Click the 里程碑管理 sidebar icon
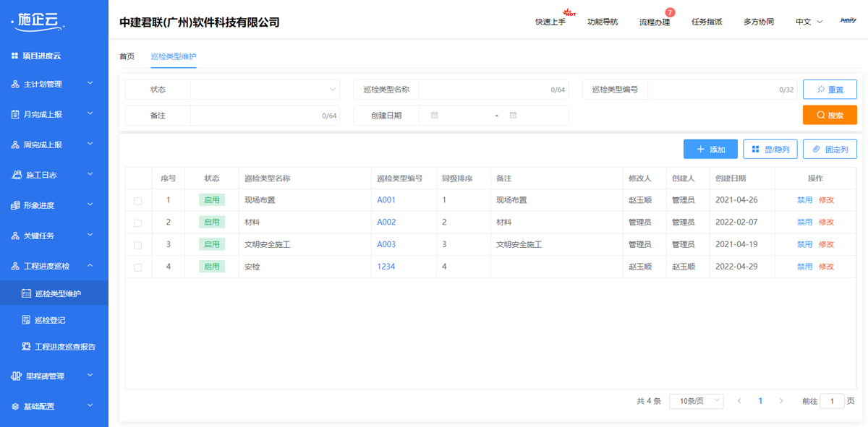 pyautogui.click(x=17, y=376)
